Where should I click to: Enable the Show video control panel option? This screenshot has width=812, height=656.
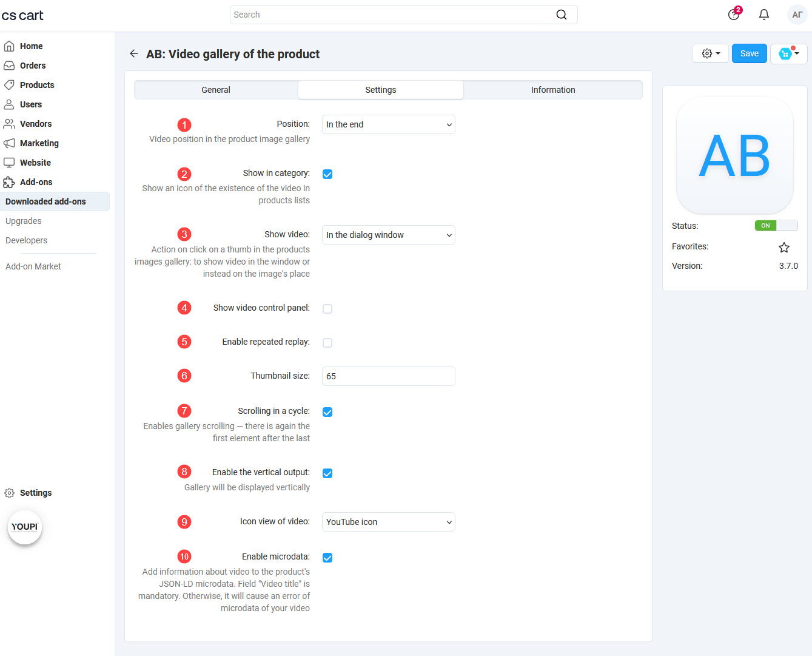tap(327, 308)
